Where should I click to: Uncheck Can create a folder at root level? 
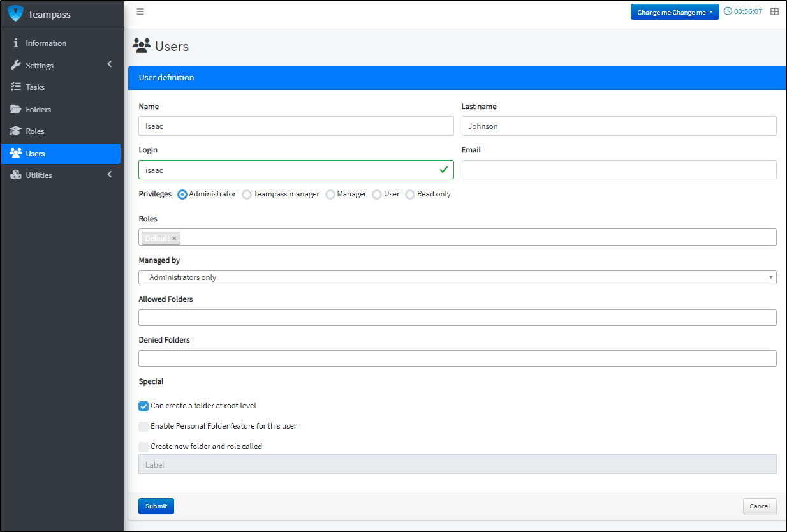coord(143,406)
